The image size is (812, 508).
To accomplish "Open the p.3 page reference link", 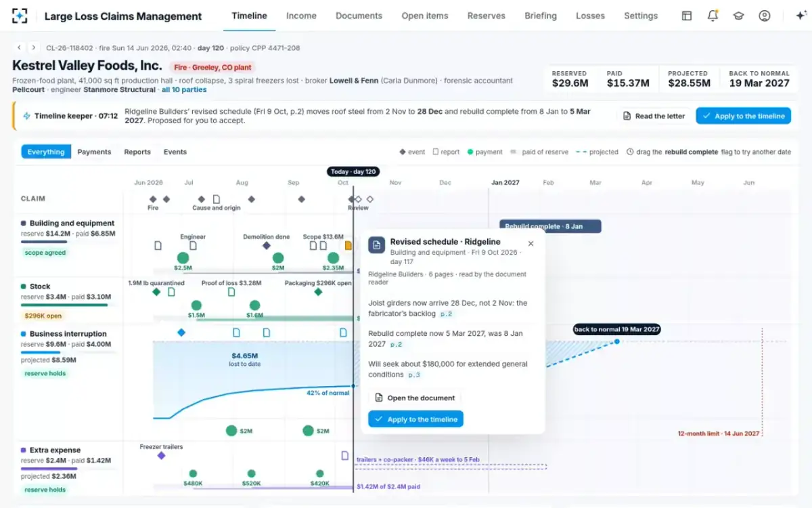I will point(413,375).
